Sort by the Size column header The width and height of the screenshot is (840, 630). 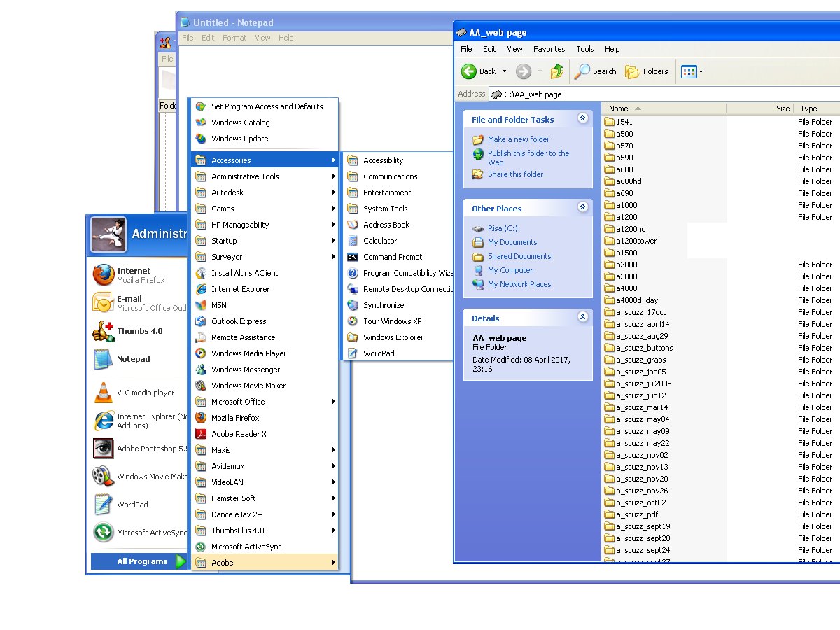[760, 108]
